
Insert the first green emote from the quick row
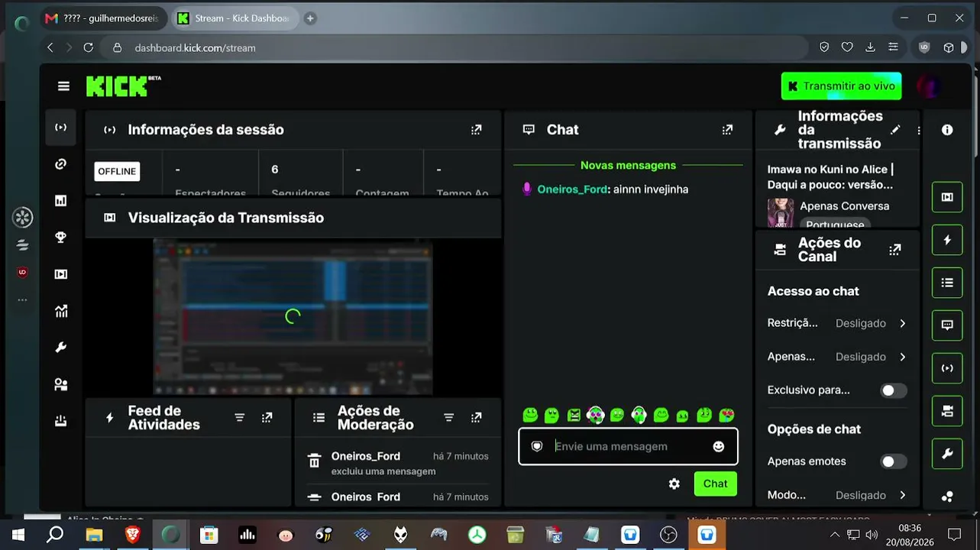point(530,415)
